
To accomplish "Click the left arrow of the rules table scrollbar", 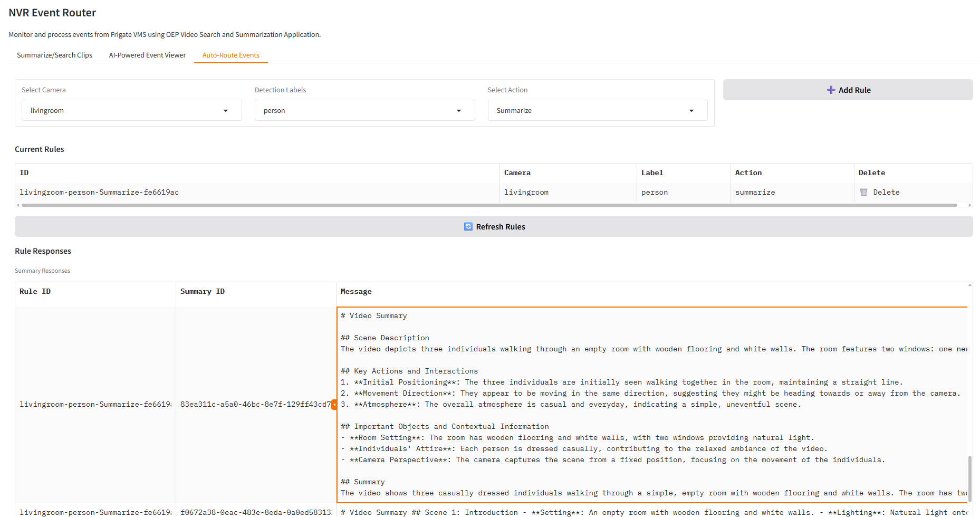I will click(x=18, y=205).
